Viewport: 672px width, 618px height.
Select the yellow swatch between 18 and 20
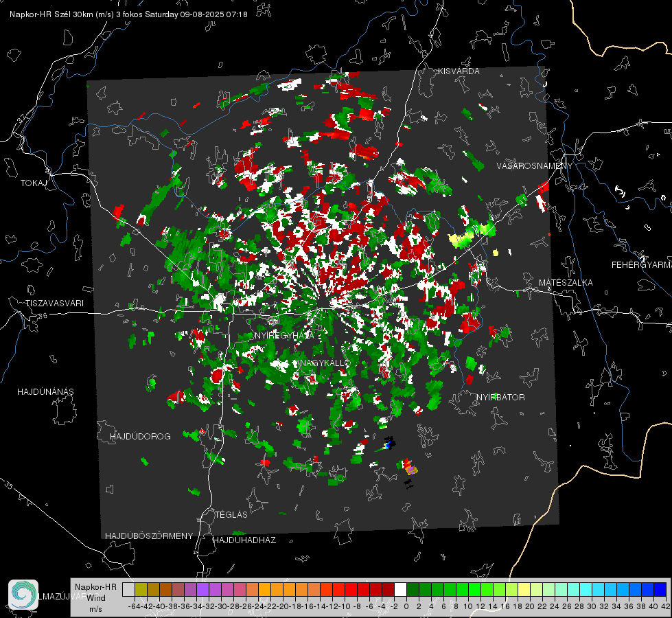coord(524,590)
